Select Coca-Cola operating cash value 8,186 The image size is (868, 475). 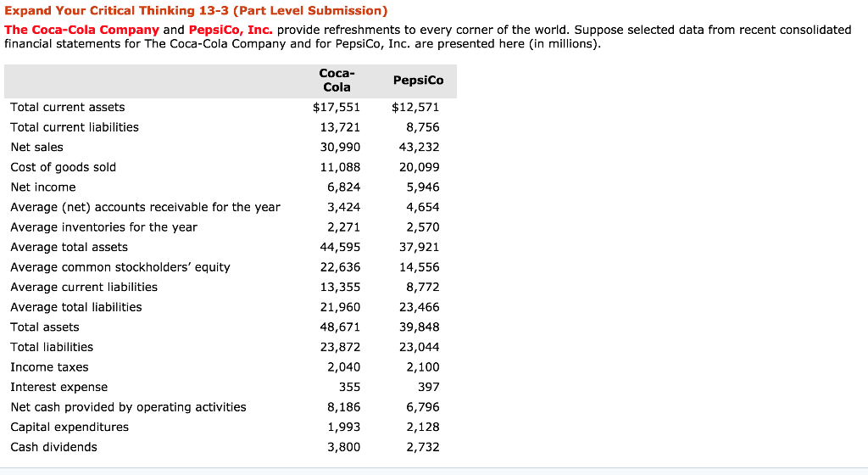[344, 406]
